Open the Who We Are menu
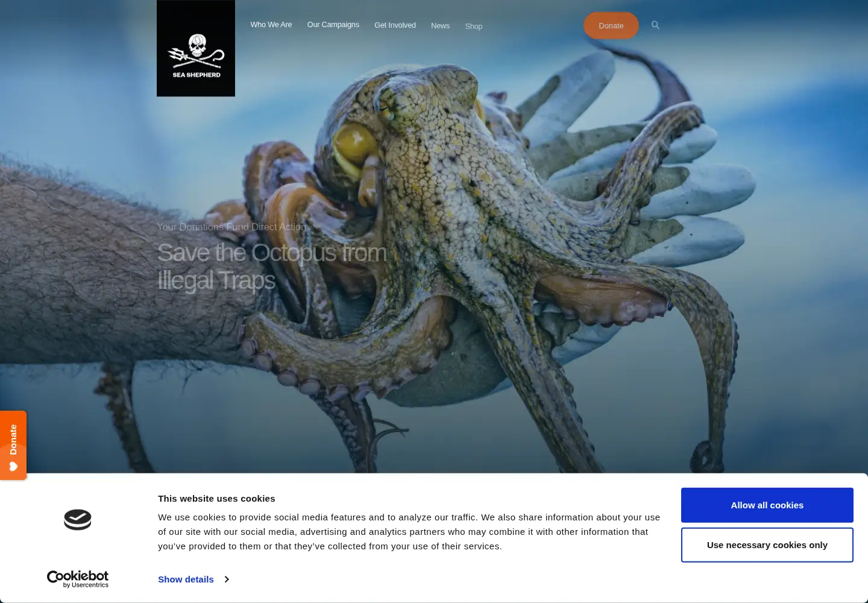Viewport: 868px width, 603px height. pyautogui.click(x=271, y=25)
